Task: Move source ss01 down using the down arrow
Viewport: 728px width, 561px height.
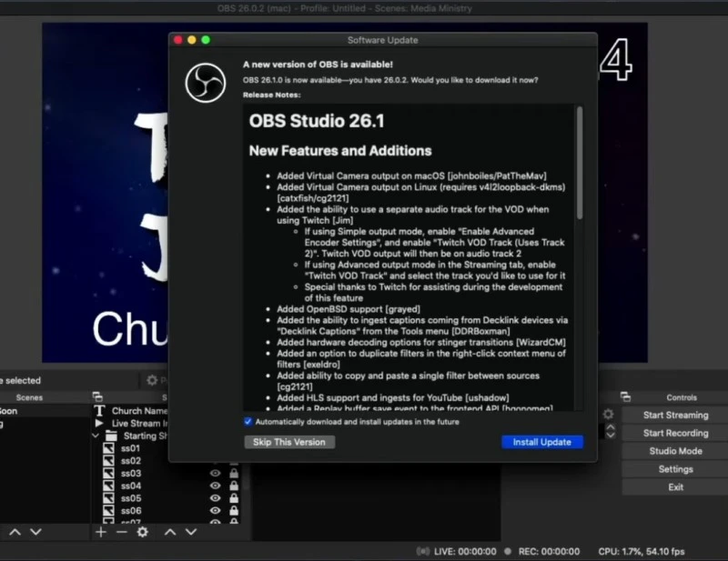Action: point(189,530)
